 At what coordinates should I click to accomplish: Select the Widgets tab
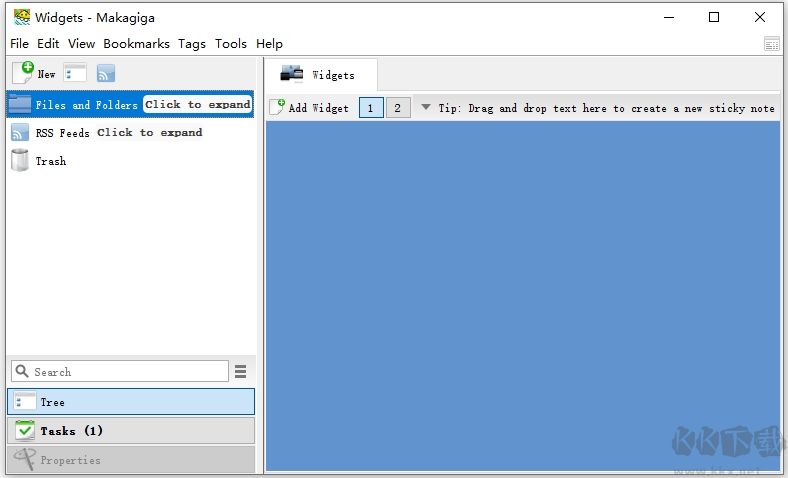(321, 75)
